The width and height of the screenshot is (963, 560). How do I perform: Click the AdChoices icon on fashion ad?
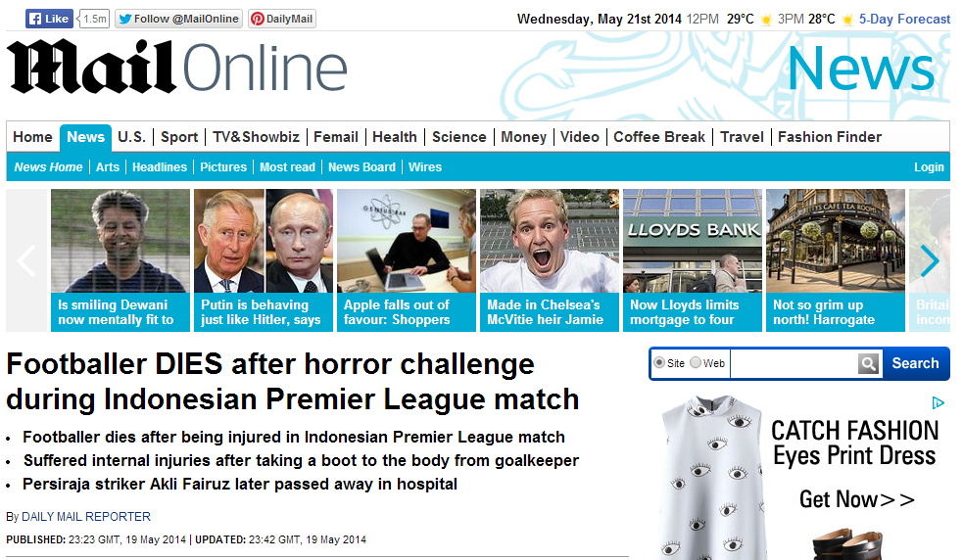coord(938,403)
